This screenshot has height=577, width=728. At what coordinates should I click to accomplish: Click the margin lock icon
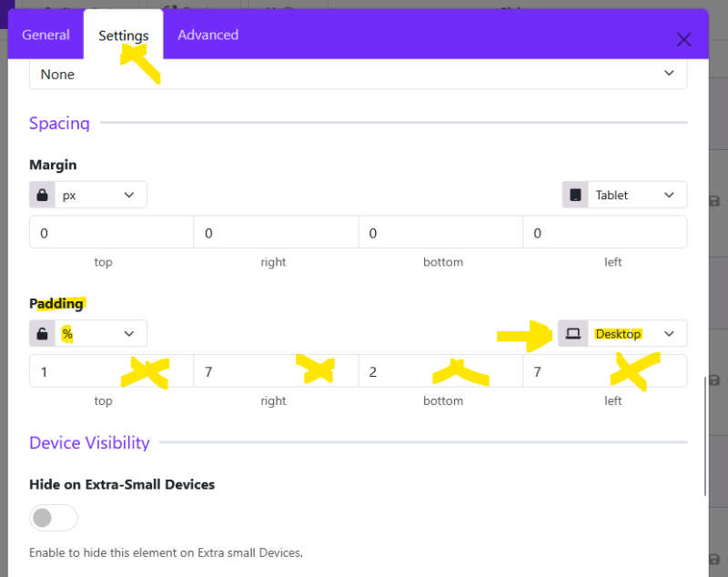pos(42,195)
